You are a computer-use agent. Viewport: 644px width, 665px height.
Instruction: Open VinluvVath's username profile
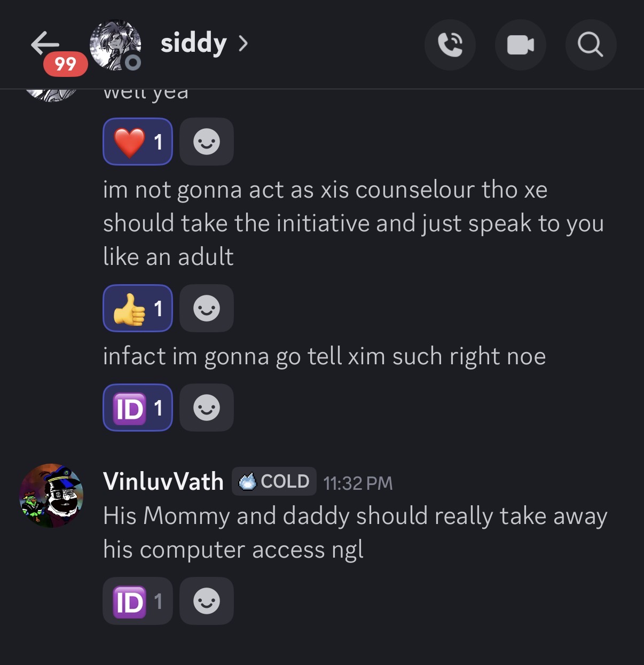tap(163, 482)
